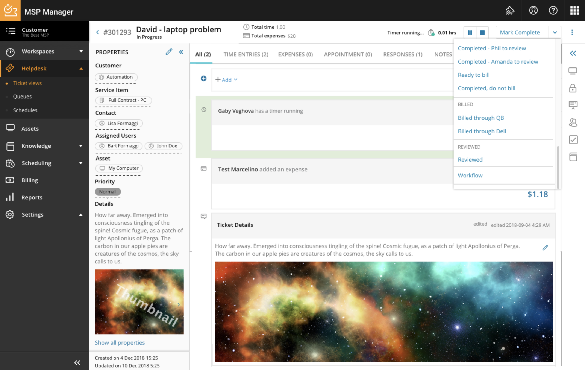Open the apps grid launcher icon
Image resolution: width=588 pixels, height=370 pixels.
pos(574,11)
